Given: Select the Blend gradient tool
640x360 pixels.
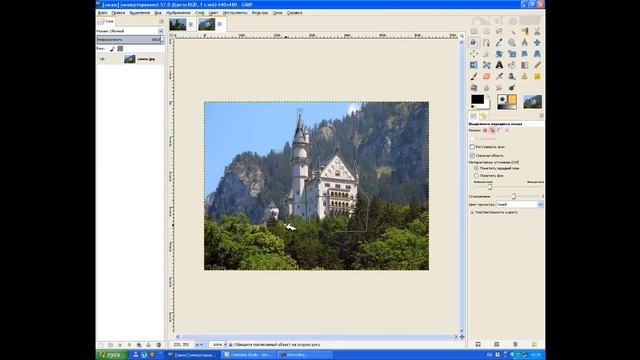Looking at the screenshot, I should 524,65.
